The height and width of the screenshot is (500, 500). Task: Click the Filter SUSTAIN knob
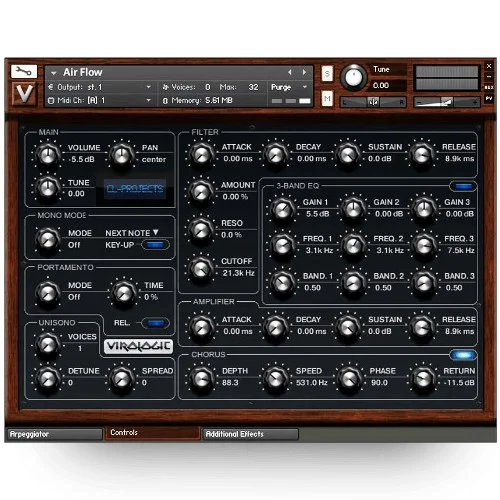[348, 154]
